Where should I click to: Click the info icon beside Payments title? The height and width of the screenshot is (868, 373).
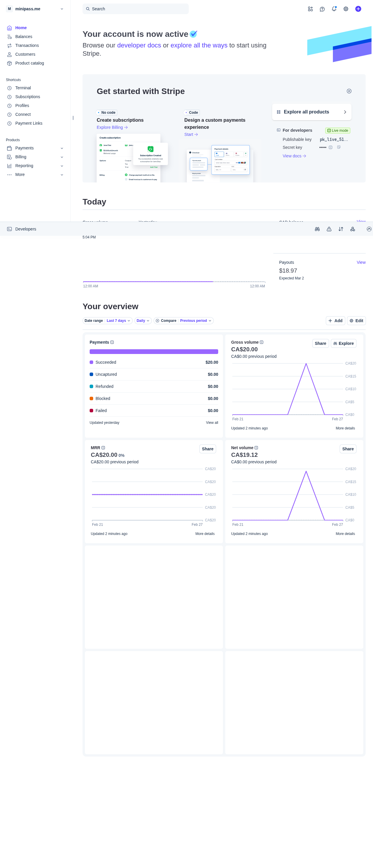tap(112, 342)
